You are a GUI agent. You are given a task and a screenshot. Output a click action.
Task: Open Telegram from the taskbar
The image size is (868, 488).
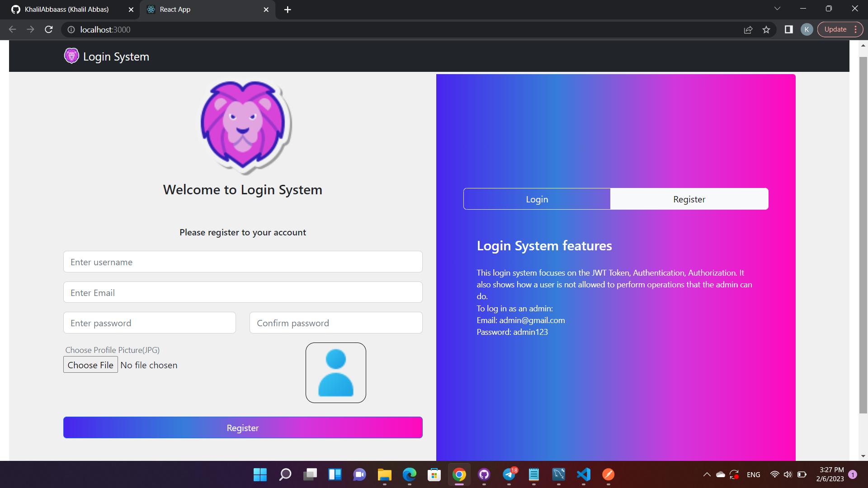(509, 474)
